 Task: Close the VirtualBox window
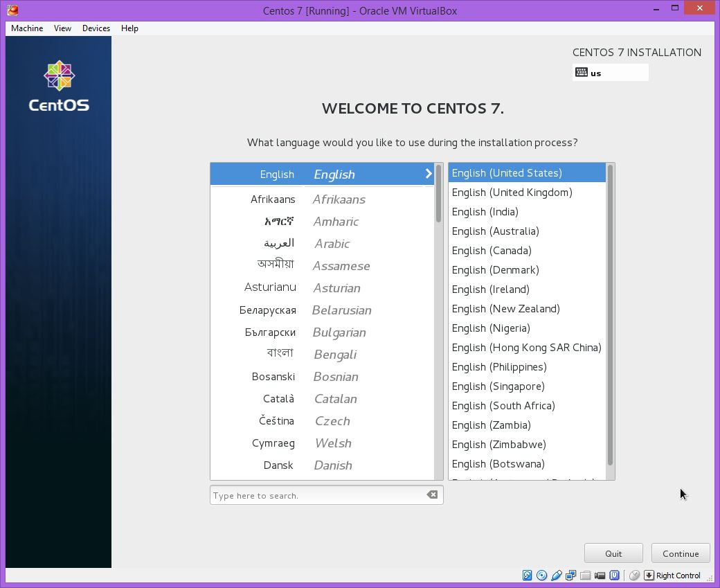[699, 8]
